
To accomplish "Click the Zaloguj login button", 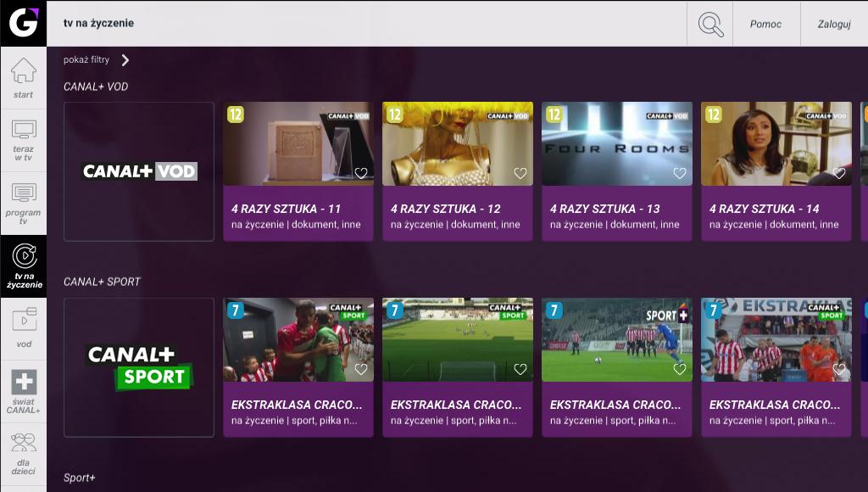I will pyautogui.click(x=834, y=24).
